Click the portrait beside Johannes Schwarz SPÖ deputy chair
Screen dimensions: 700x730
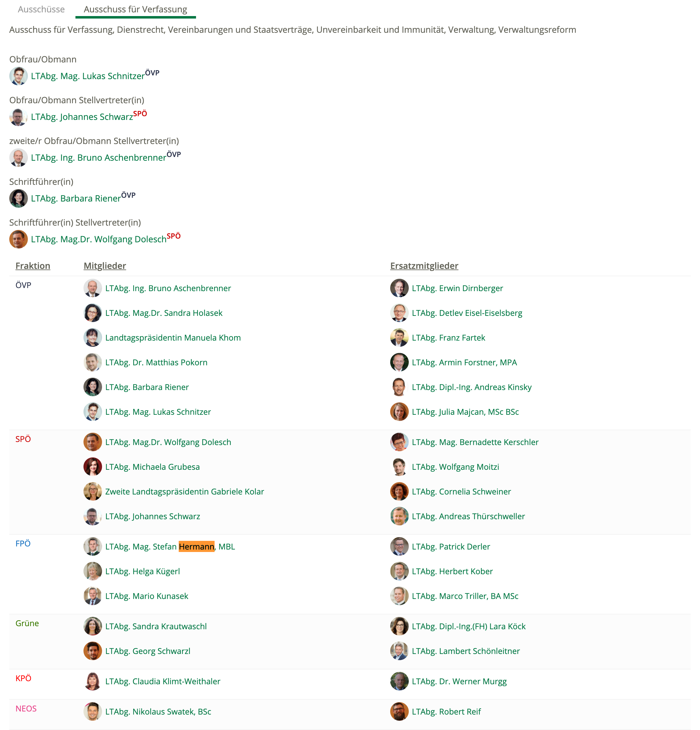click(x=19, y=117)
